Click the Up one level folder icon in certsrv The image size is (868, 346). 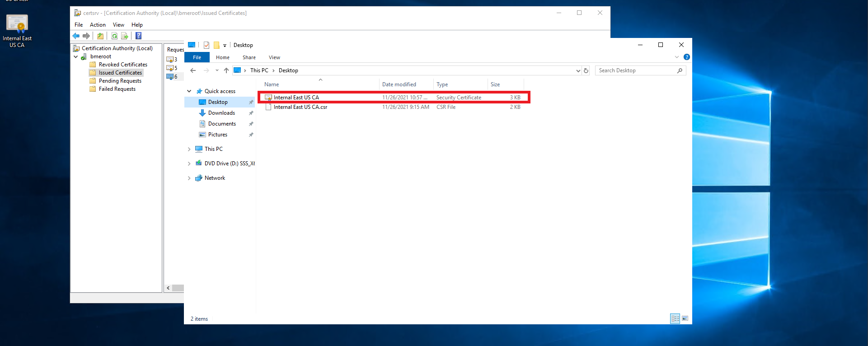pos(100,36)
